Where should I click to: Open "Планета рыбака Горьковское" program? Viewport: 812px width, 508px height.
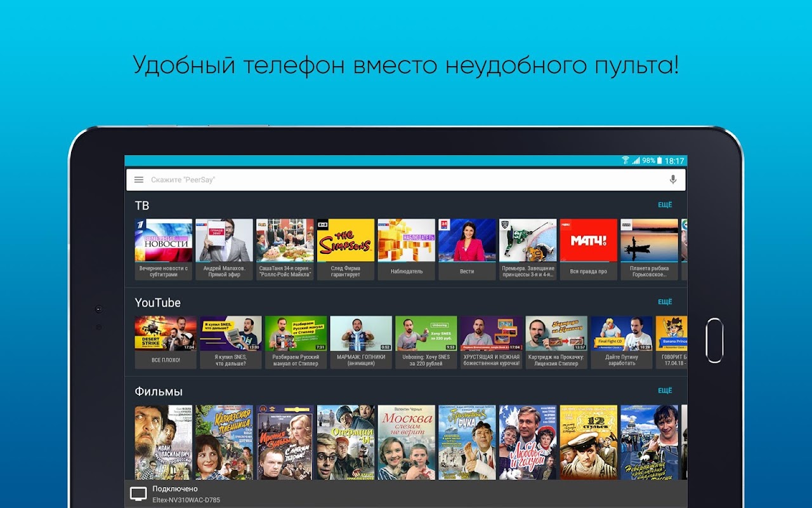coord(649,250)
